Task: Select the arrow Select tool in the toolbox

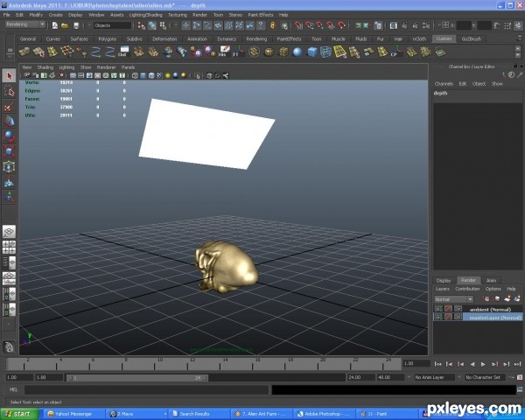Action: (x=9, y=76)
